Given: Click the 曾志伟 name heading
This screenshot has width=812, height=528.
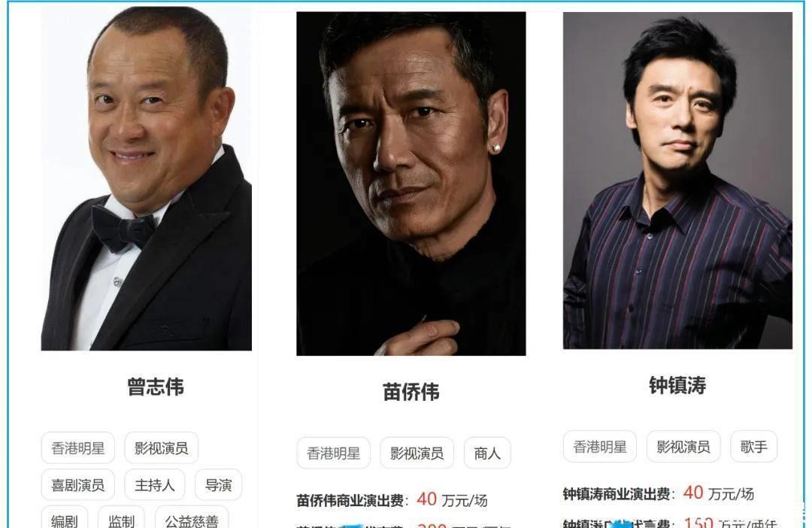Looking at the screenshot, I should tap(156, 387).
